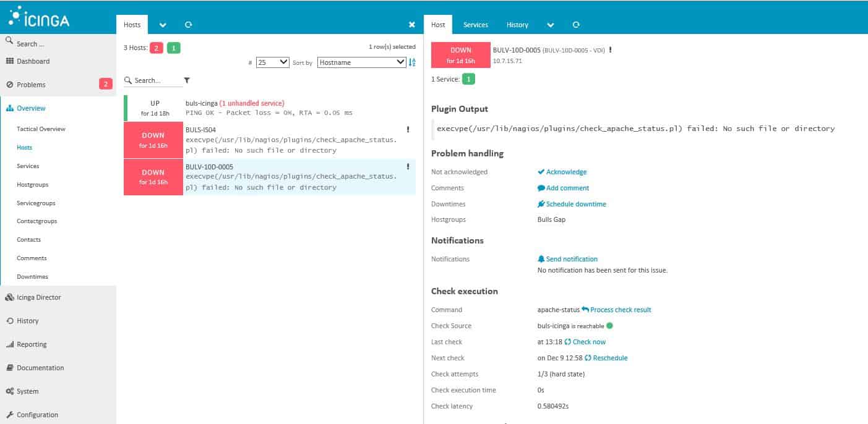Expand the Hosts tab dropdown chevron
Viewport: 868px width, 424px height.
click(163, 25)
